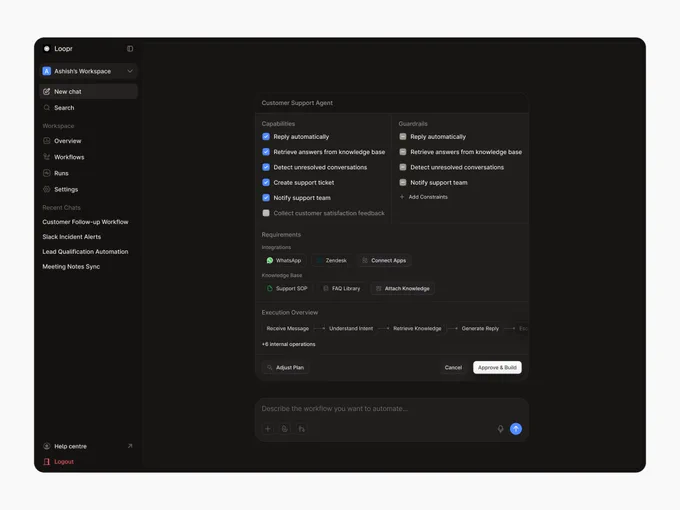Click the Generate Reply step
680x510 pixels.
tap(480, 328)
